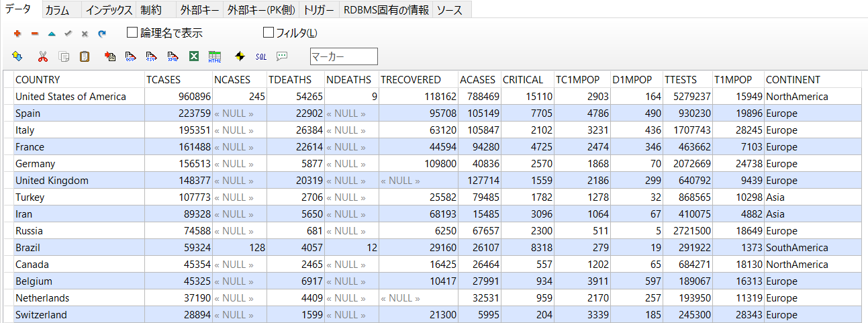Click the Excel export icon
Image resolution: width=868 pixels, height=323 pixels.
coord(193,56)
